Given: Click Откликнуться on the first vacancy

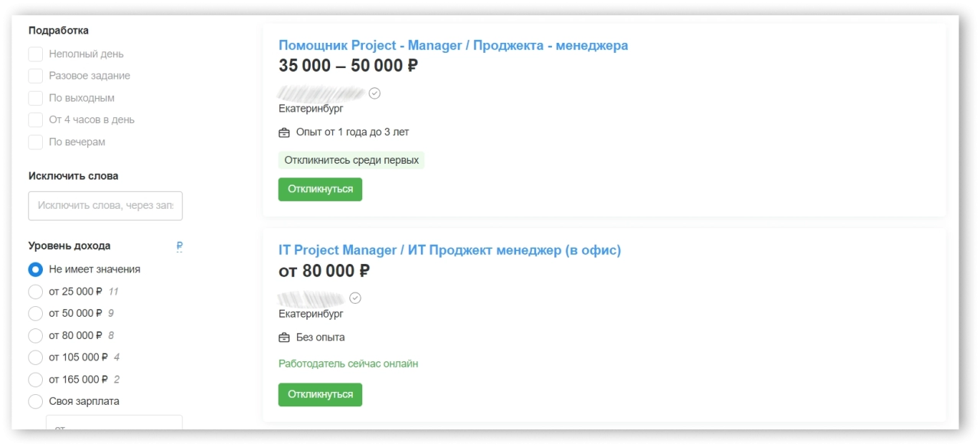Looking at the screenshot, I should coord(320,189).
